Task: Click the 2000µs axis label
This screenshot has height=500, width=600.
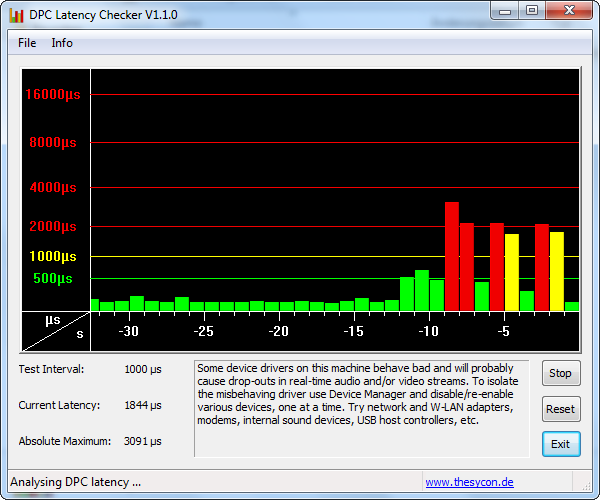Action: coord(53,226)
